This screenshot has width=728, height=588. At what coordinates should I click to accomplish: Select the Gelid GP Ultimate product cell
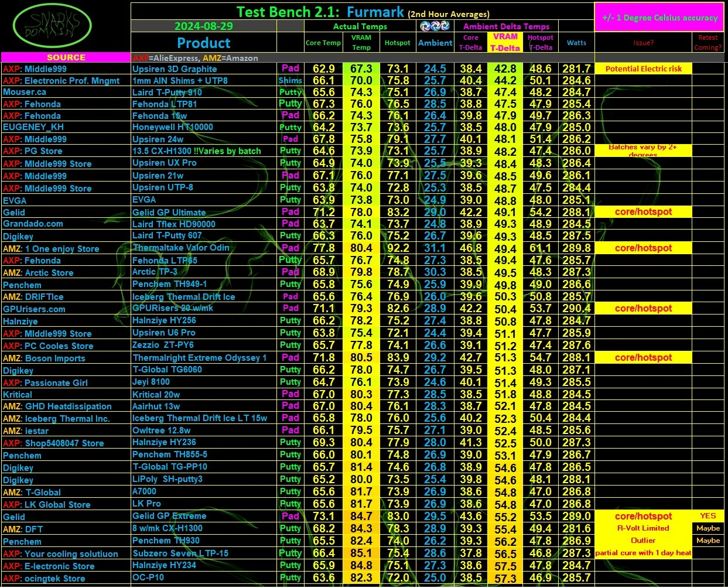pos(204,212)
